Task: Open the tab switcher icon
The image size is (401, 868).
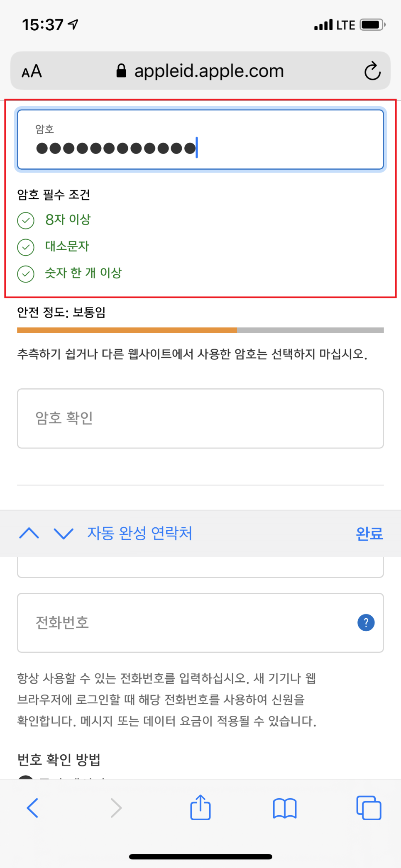Action: pos(368,807)
